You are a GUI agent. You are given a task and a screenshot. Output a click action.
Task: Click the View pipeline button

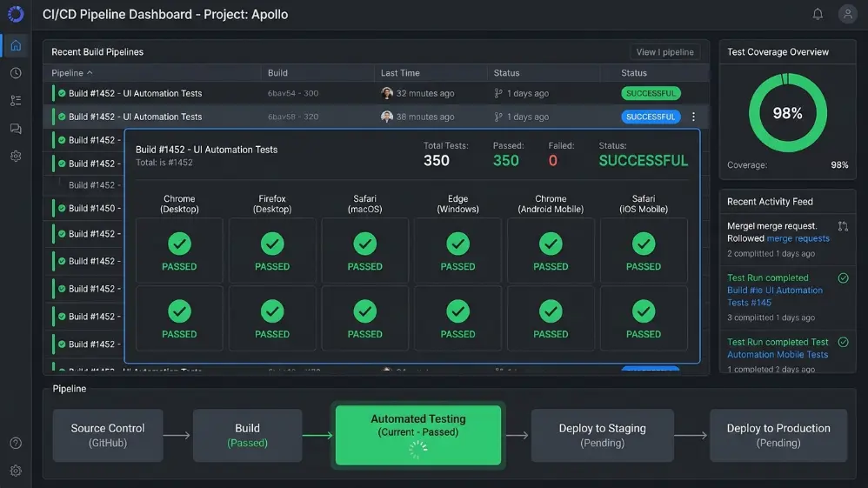[x=664, y=51]
